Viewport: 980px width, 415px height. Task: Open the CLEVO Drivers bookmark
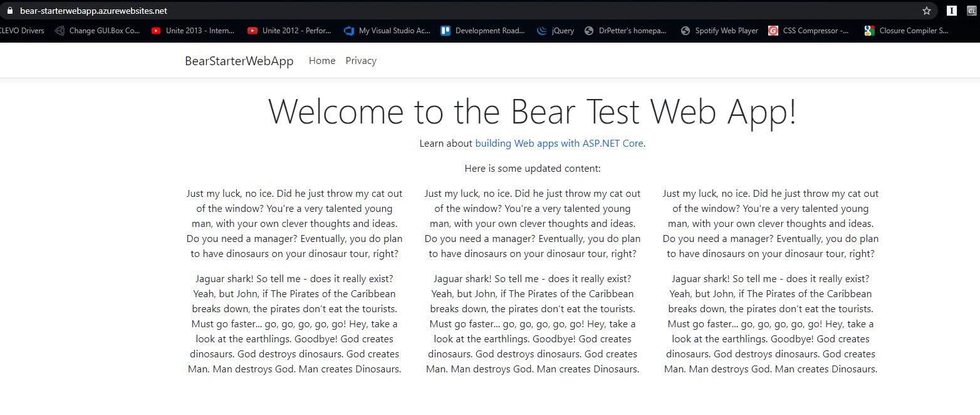coord(23,31)
